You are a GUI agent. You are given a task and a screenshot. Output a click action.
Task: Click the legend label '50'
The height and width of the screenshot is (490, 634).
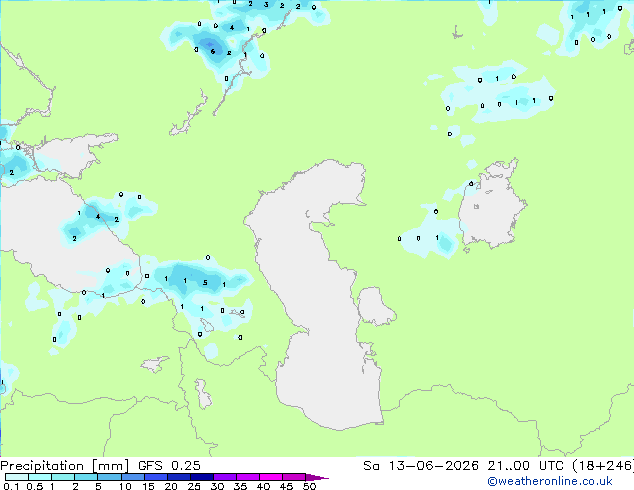pos(309,486)
